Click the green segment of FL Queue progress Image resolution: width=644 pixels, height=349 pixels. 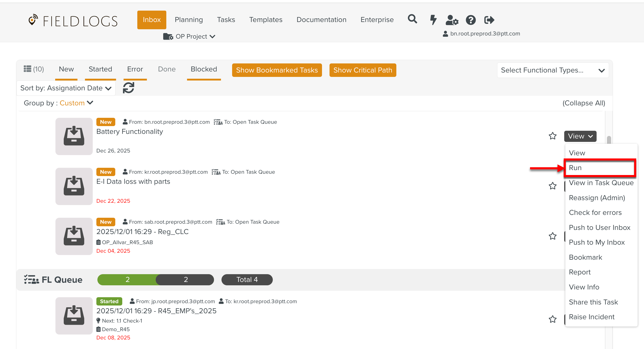tap(127, 280)
